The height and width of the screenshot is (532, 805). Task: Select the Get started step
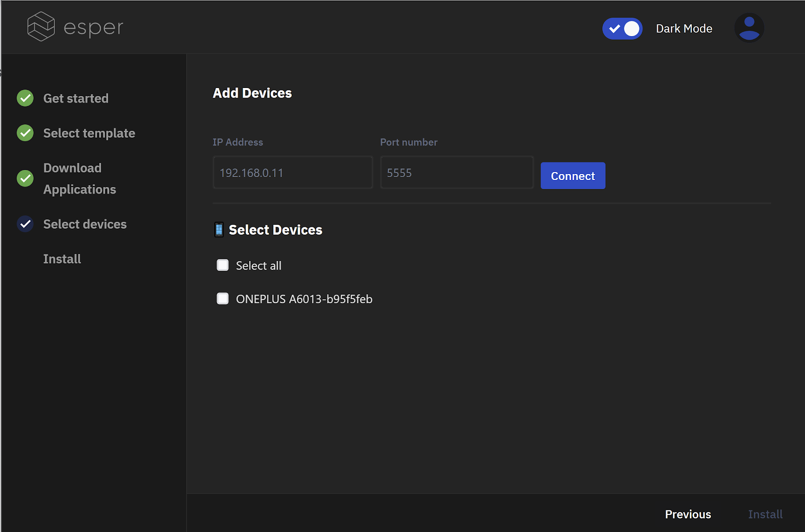[x=75, y=98]
